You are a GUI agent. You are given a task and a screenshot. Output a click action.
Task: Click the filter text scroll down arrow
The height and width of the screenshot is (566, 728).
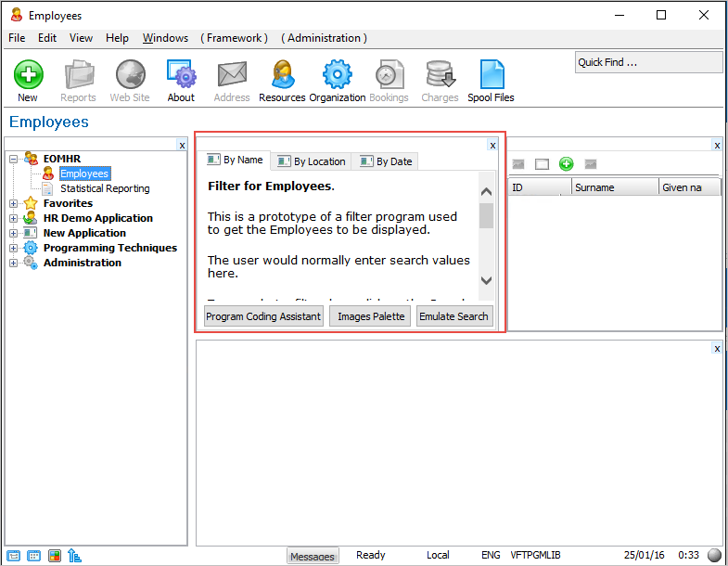click(486, 280)
